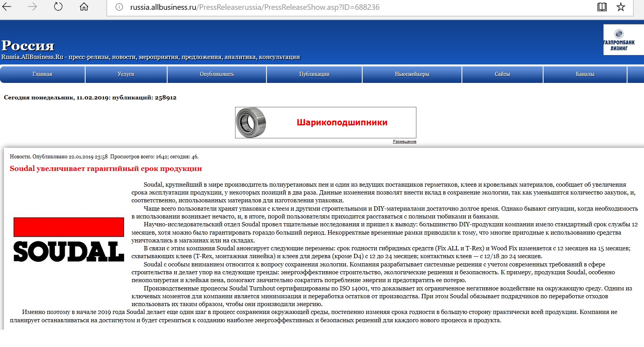Open the Каналы menu item
644x347 pixels.
[x=585, y=74]
